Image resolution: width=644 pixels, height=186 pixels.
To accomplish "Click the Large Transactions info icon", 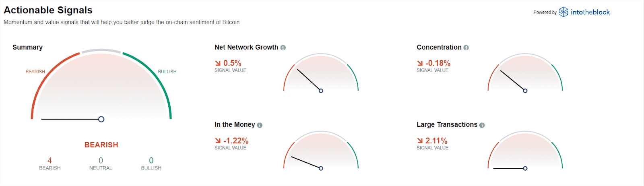I will tap(482, 125).
